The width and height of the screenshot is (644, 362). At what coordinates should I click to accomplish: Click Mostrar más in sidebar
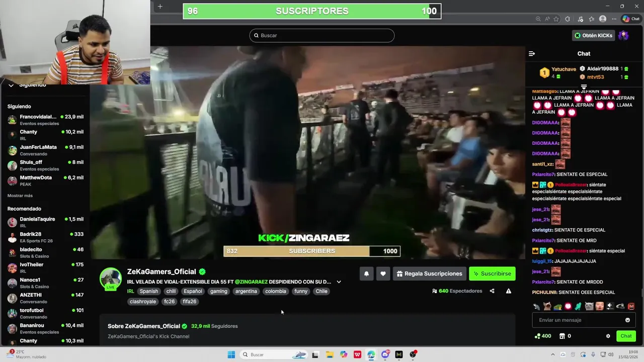tap(20, 196)
